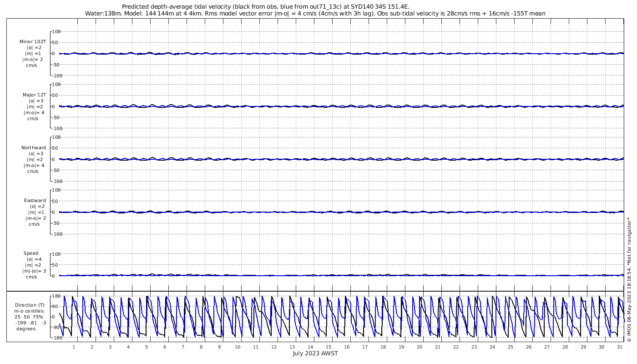Click day 5 tick label on time axis
The width and height of the screenshot is (637, 364).
[147, 347]
